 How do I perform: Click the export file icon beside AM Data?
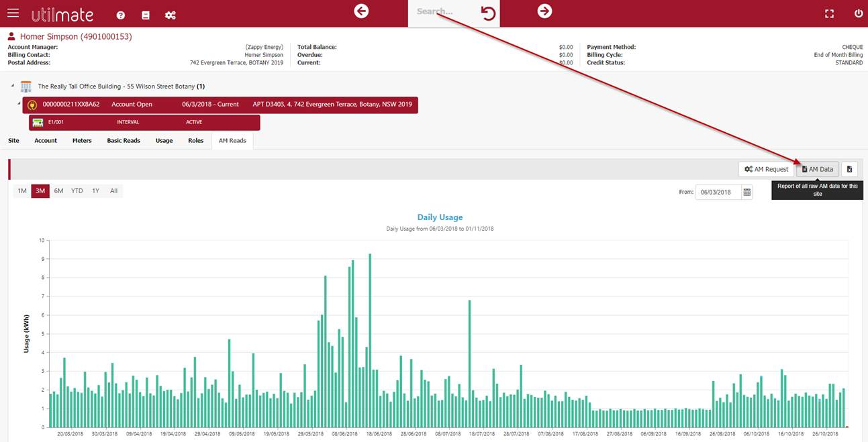click(x=849, y=169)
